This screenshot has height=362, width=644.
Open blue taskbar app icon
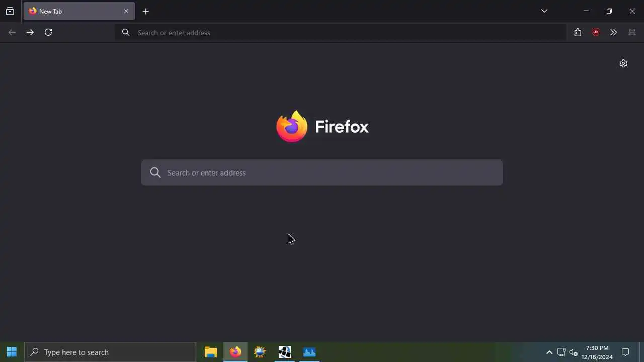click(309, 352)
